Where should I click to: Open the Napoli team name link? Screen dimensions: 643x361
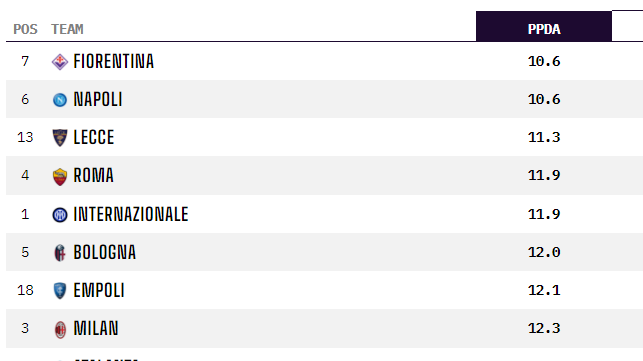98,99
